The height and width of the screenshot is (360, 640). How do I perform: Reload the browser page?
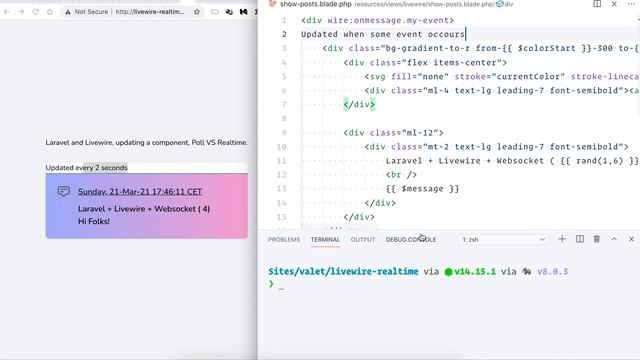[36, 12]
